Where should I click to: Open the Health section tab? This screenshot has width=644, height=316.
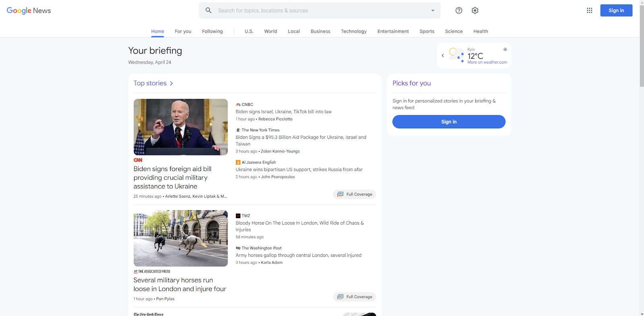click(x=481, y=31)
